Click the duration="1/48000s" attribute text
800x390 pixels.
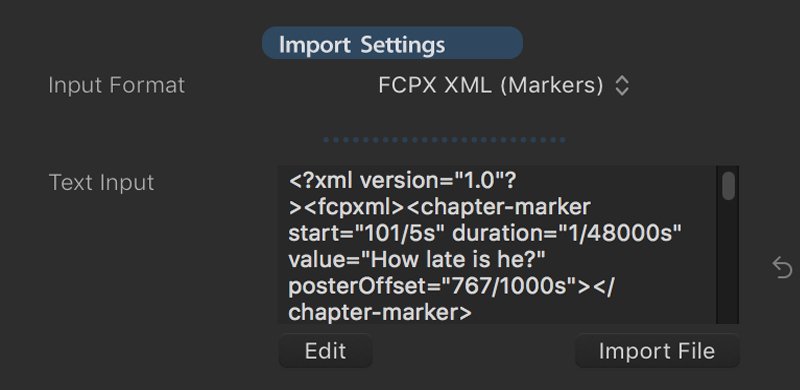pos(567,233)
